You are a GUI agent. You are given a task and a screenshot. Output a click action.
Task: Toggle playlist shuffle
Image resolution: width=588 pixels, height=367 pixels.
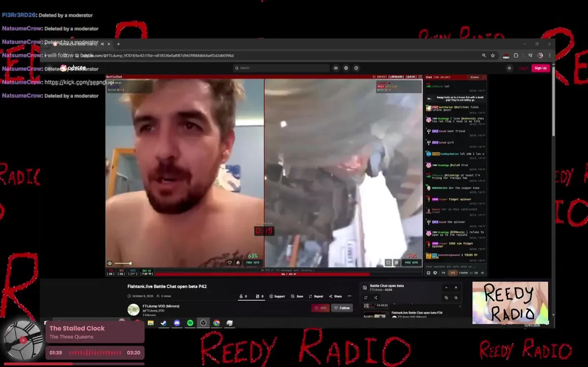pos(376,298)
